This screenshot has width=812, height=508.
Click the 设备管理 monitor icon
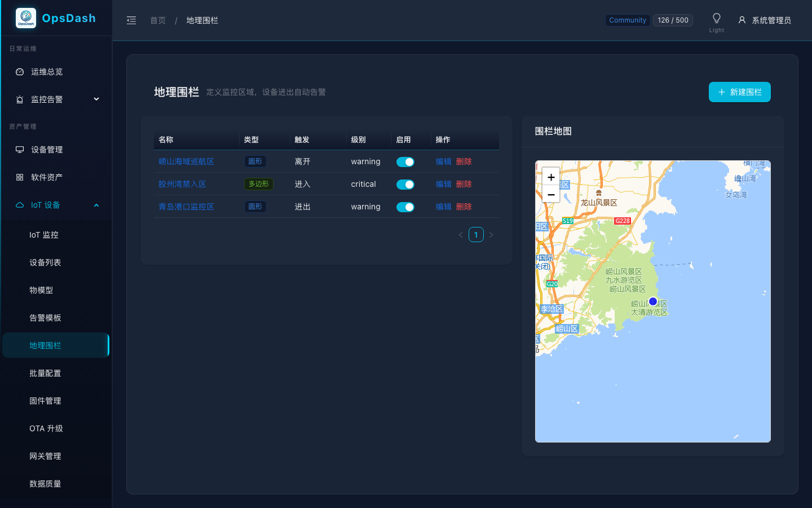pyautogui.click(x=20, y=150)
